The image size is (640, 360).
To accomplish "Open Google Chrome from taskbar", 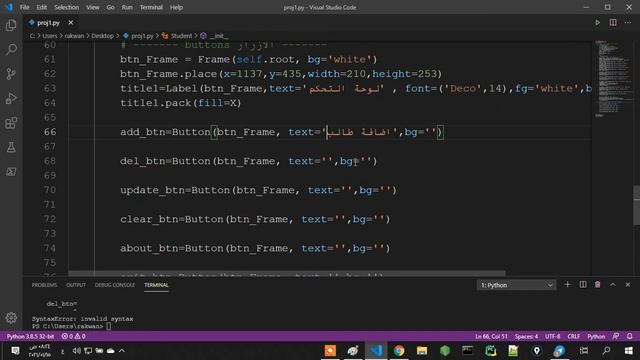I will 399,351.
